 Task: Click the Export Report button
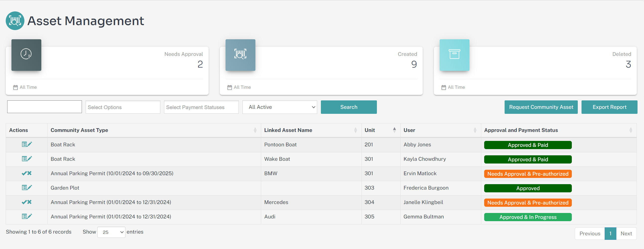coord(609,107)
